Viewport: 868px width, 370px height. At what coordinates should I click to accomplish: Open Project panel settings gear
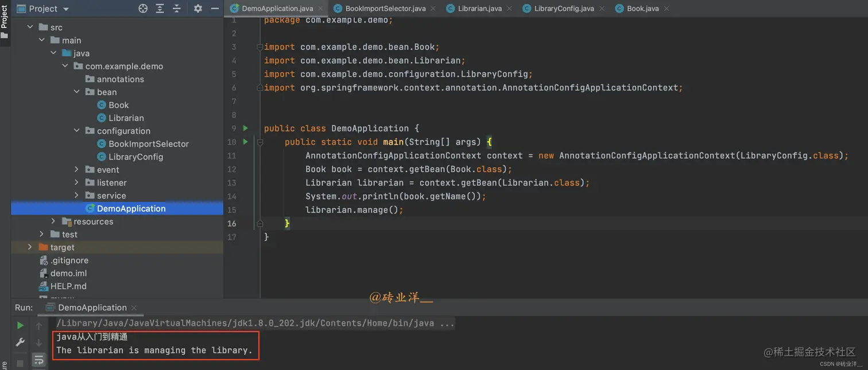[198, 9]
